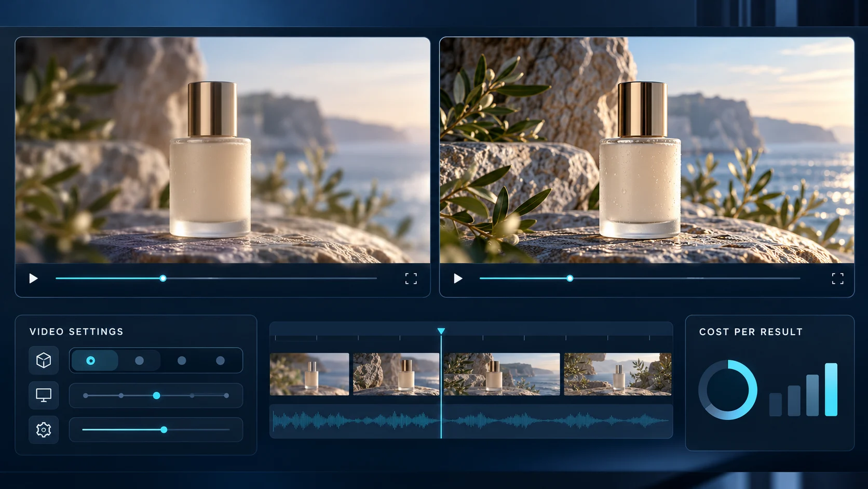Open fullscreen on the right preview
868x489 pixels.
coord(837,279)
